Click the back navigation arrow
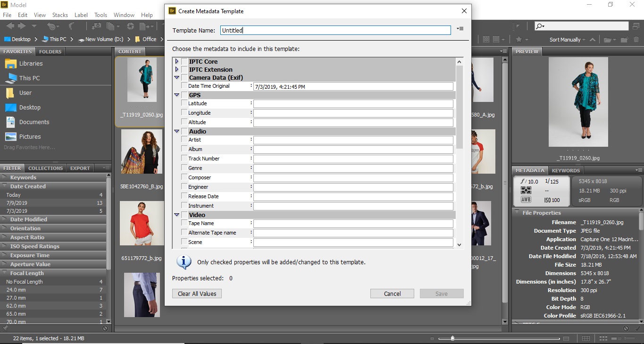The height and width of the screenshot is (344, 644). click(11, 26)
